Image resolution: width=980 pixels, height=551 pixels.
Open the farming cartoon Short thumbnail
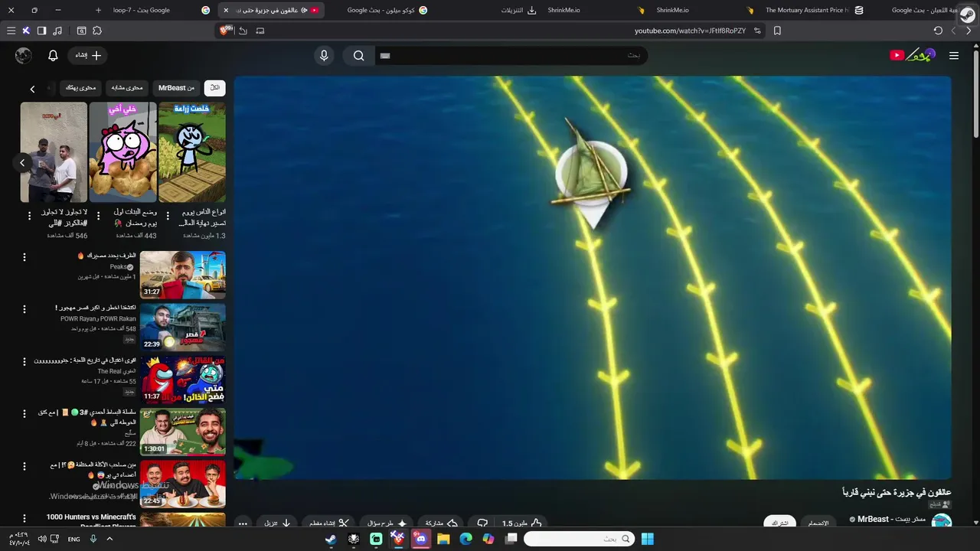coord(192,152)
